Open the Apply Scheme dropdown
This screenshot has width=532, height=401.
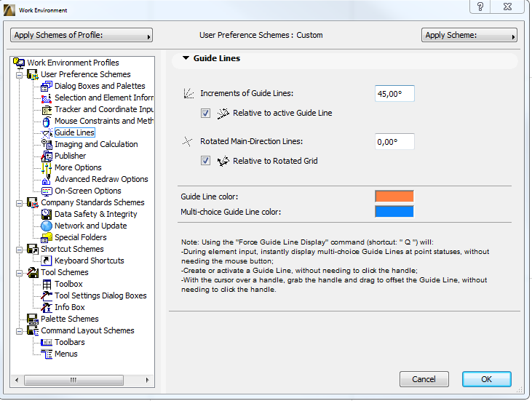pos(469,35)
